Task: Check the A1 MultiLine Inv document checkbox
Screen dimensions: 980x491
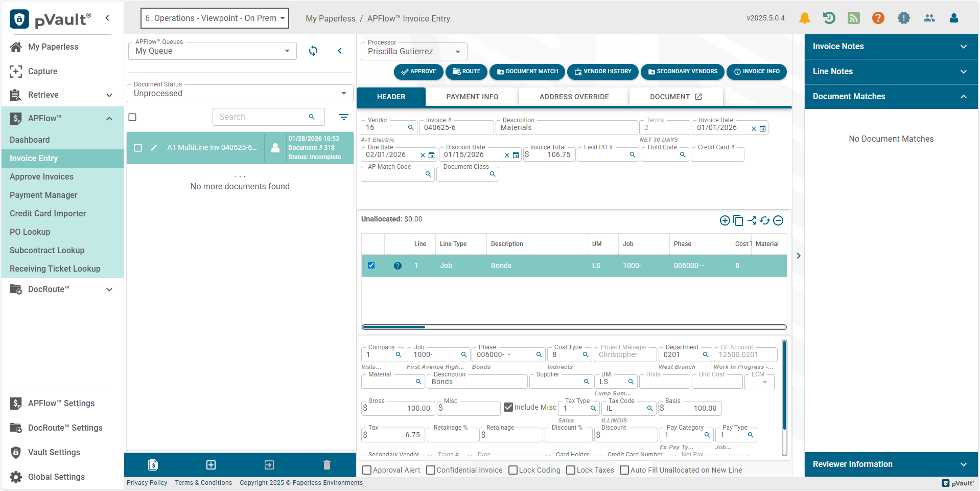Action: pyautogui.click(x=138, y=148)
